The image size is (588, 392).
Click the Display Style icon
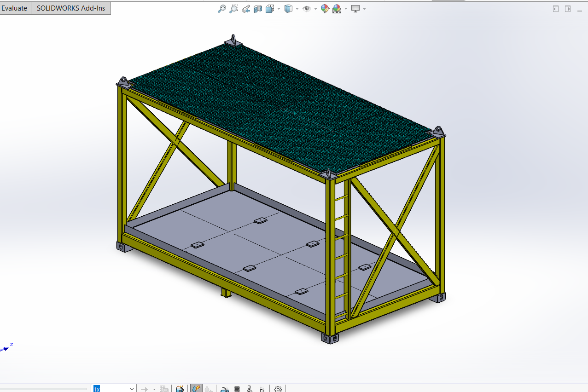tap(289, 9)
